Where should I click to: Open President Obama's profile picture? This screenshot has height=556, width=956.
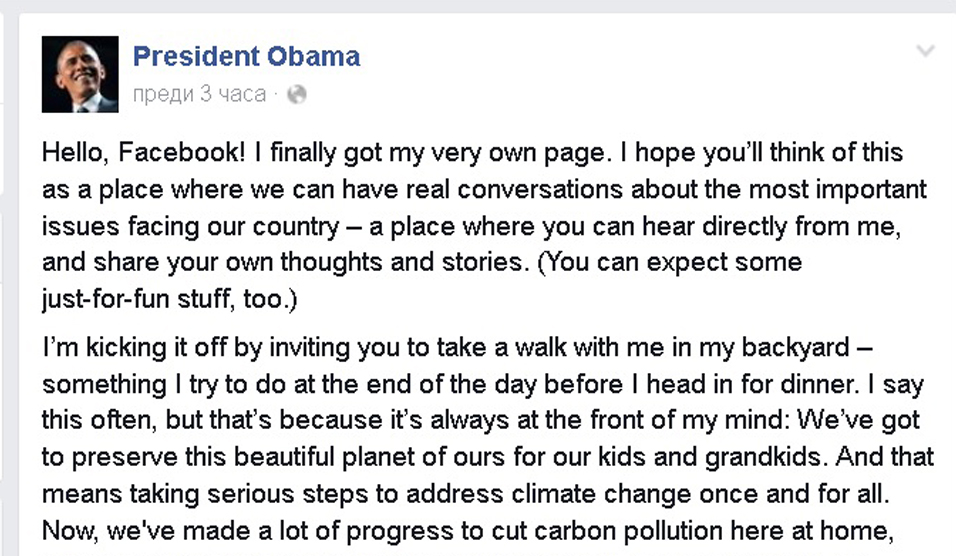pyautogui.click(x=80, y=75)
